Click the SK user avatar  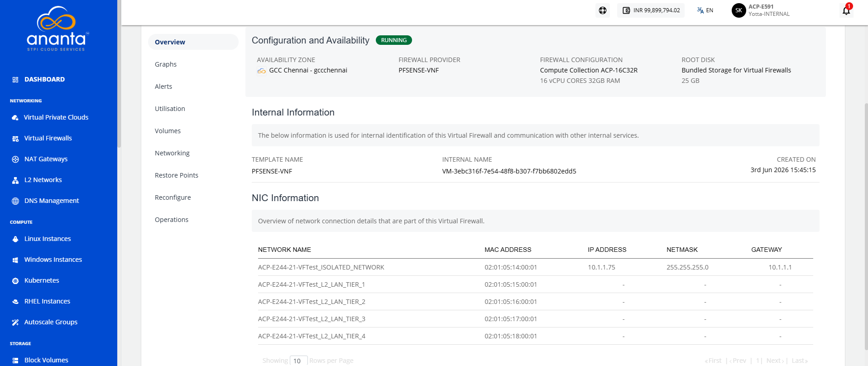739,10
